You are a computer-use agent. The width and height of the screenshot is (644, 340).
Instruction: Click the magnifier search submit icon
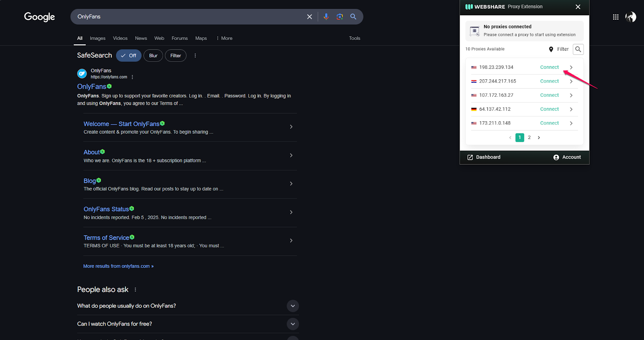(x=353, y=17)
